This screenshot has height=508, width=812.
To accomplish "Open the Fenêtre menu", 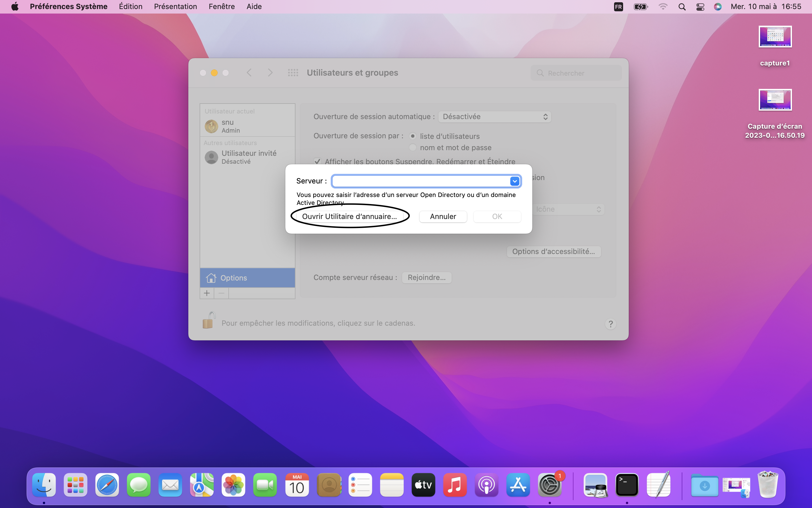I will 222,7.
